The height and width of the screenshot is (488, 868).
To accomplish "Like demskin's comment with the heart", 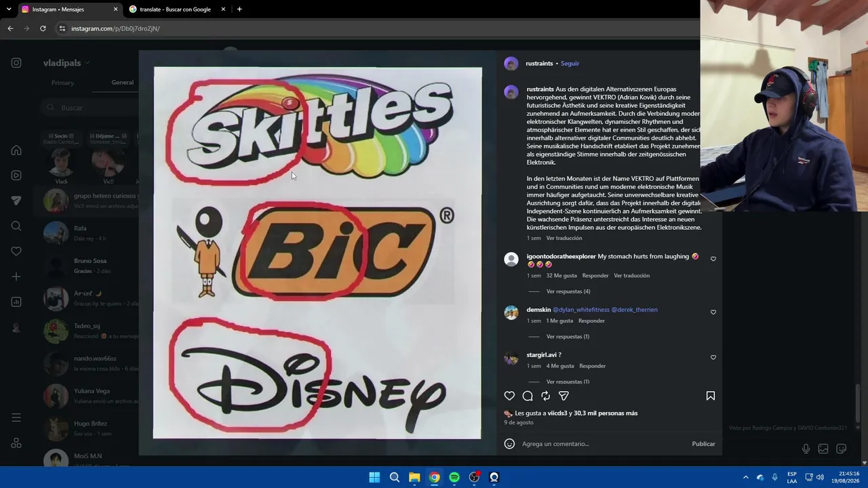I will click(713, 312).
